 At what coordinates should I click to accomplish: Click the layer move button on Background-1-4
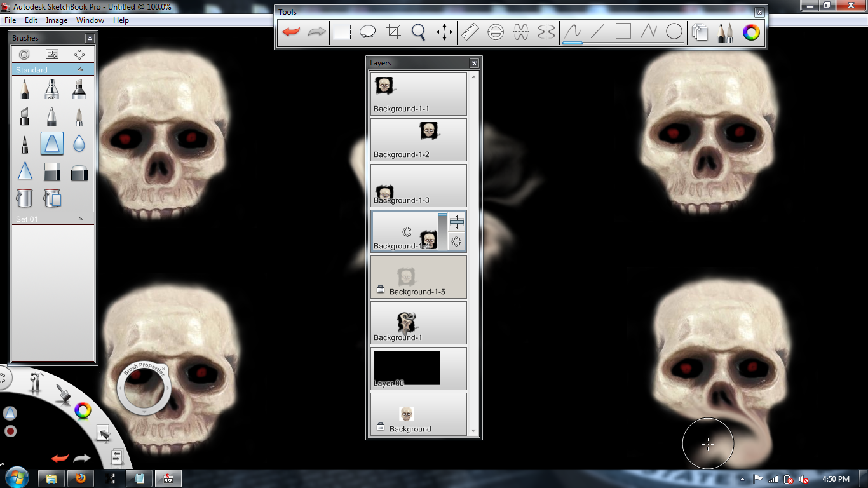457,222
